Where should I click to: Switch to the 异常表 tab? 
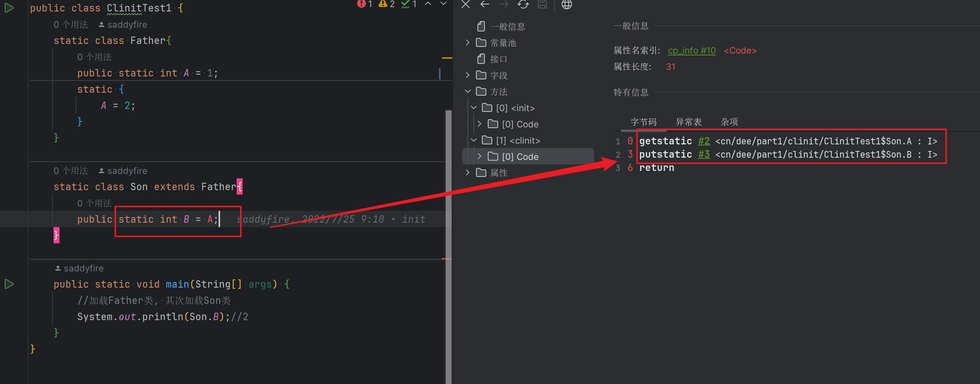tap(688, 122)
